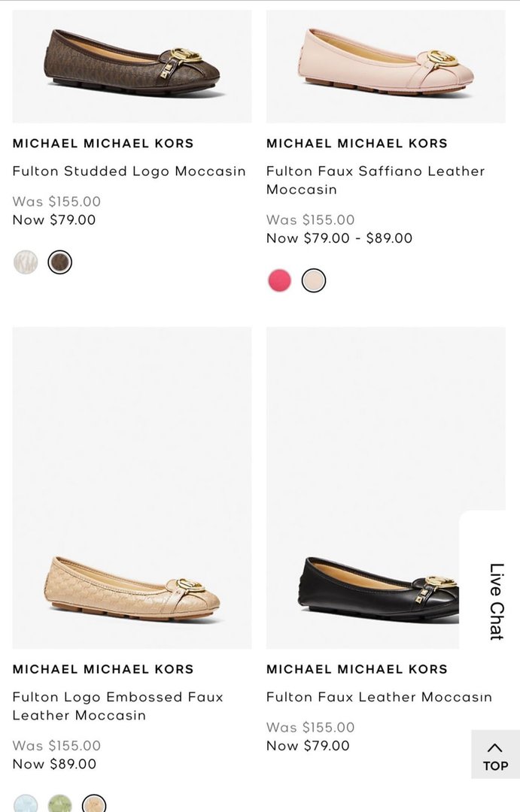This screenshot has height=812, width=520.
Task: Click the brand name above Fulton Studded Logo Moccasin
Action: [x=103, y=144]
